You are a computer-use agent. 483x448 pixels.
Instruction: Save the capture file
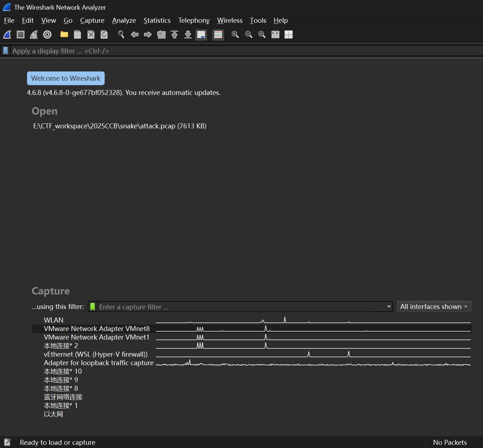coord(77,34)
